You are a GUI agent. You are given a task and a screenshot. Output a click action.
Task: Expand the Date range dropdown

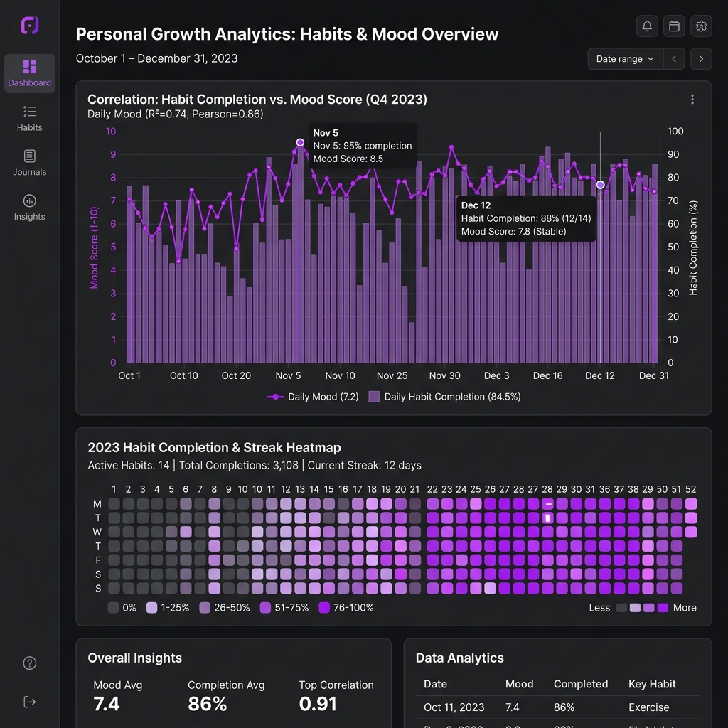[625, 59]
